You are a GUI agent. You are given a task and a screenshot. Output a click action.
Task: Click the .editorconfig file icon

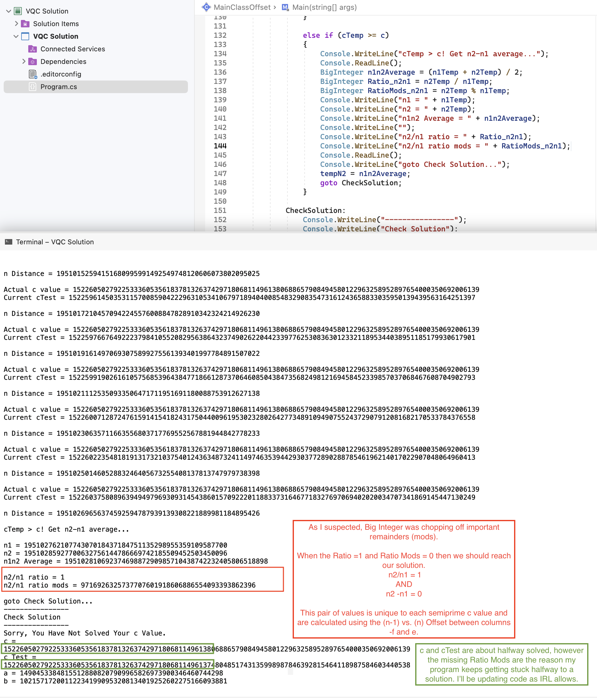tap(33, 74)
